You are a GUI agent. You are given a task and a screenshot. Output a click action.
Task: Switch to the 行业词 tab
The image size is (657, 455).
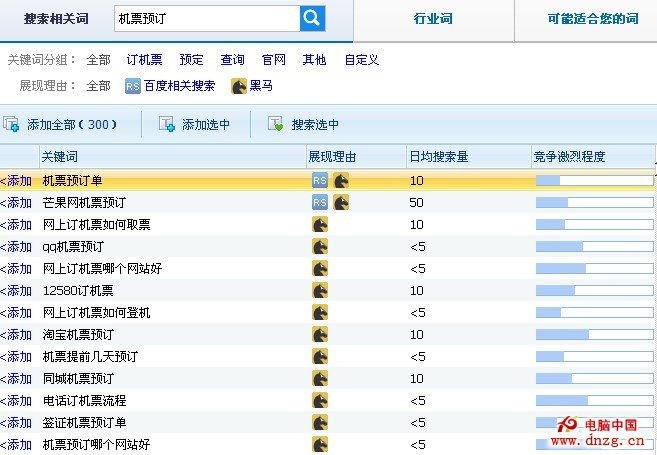(x=433, y=19)
